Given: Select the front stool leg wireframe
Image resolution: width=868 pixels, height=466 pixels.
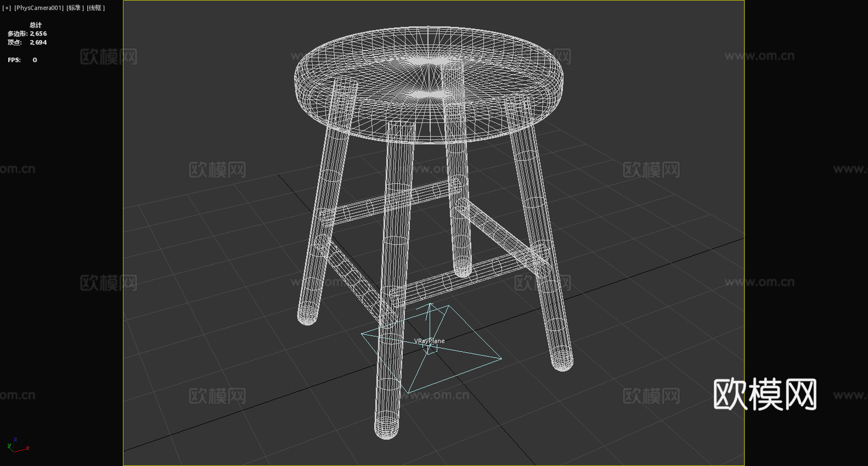Looking at the screenshot, I should (394, 280).
